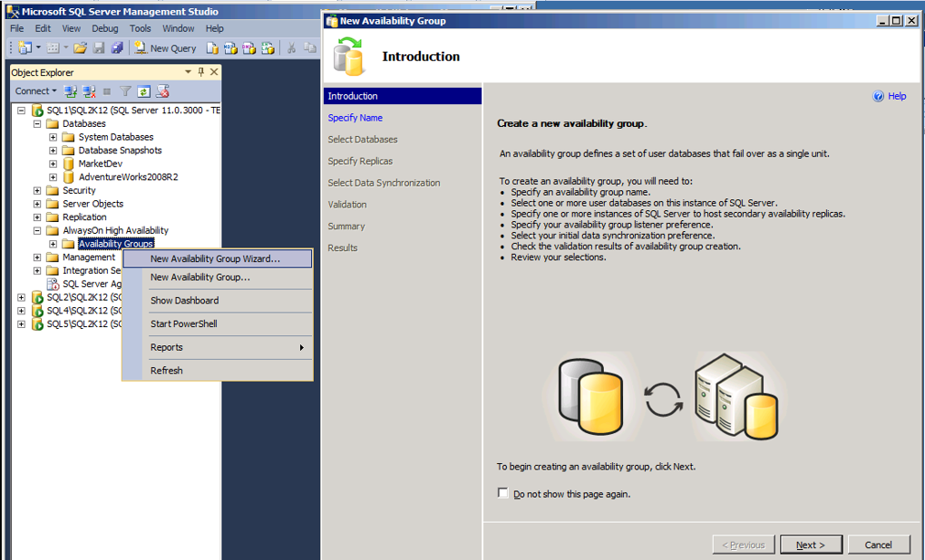Choose New Availability Group... menu entry
This screenshot has width=925, height=560.
[217, 277]
